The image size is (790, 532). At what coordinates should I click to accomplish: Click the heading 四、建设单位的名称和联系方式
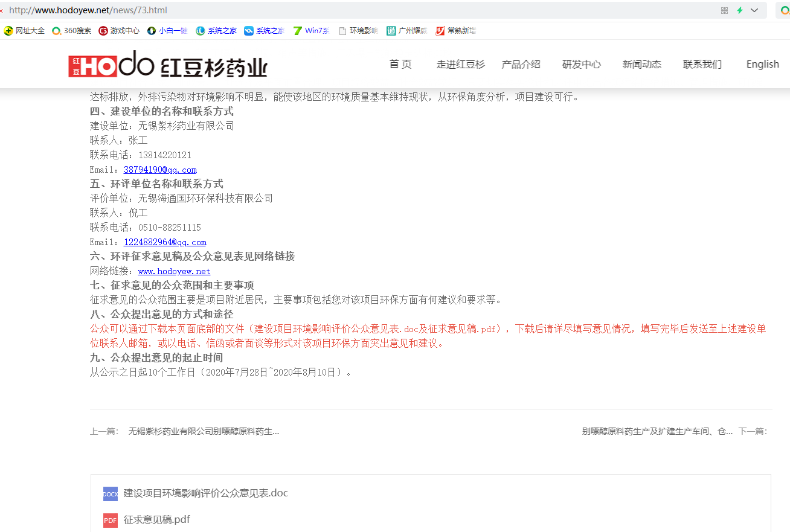(x=162, y=111)
